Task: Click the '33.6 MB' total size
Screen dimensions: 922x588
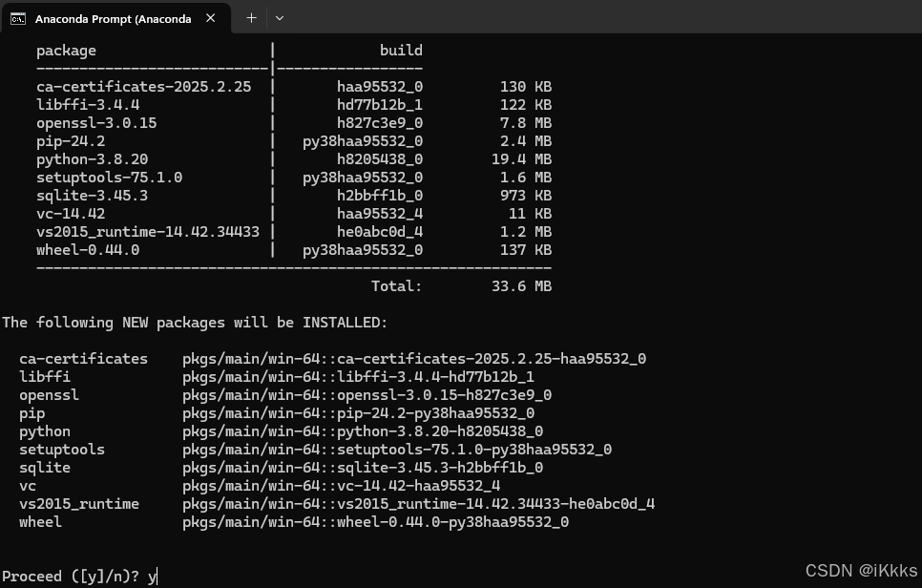Action: pyautogui.click(x=521, y=287)
